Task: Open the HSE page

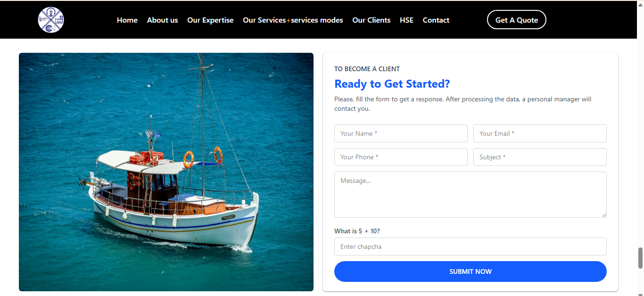Action: [406, 20]
